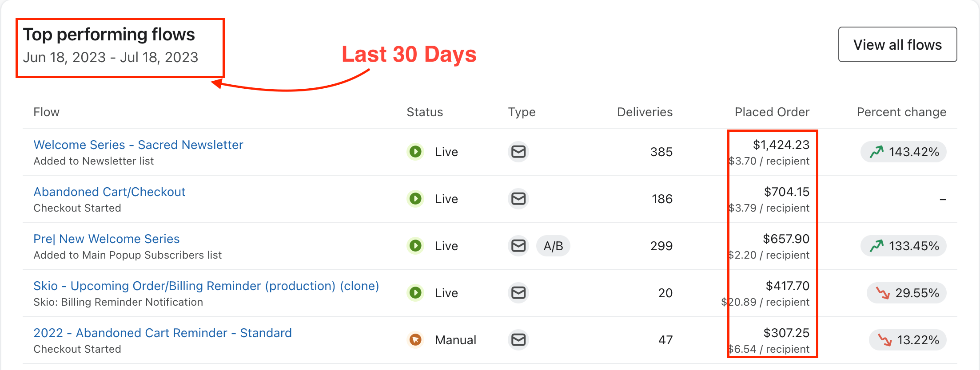This screenshot has height=370, width=980.
Task: Click the Live status icon for Skio flow
Action: coord(415,293)
